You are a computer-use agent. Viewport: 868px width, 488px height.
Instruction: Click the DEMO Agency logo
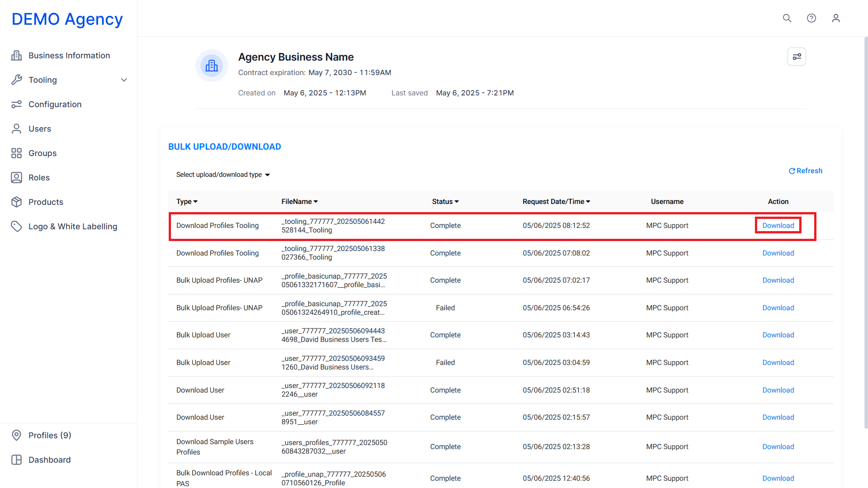click(x=67, y=19)
